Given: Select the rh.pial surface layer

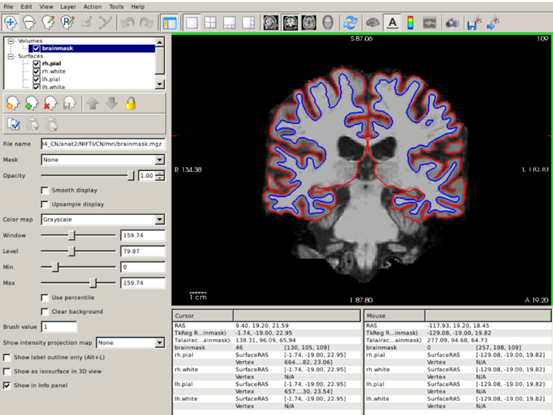Looking at the screenshot, I should 51,63.
